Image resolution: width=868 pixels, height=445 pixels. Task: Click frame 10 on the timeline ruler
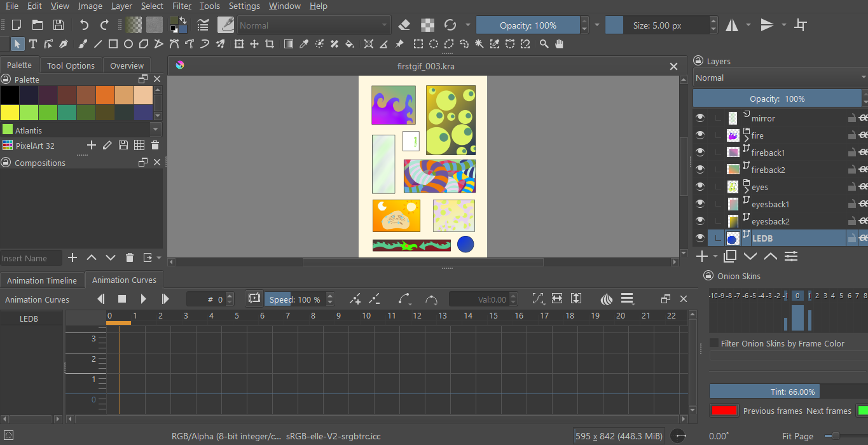(366, 316)
